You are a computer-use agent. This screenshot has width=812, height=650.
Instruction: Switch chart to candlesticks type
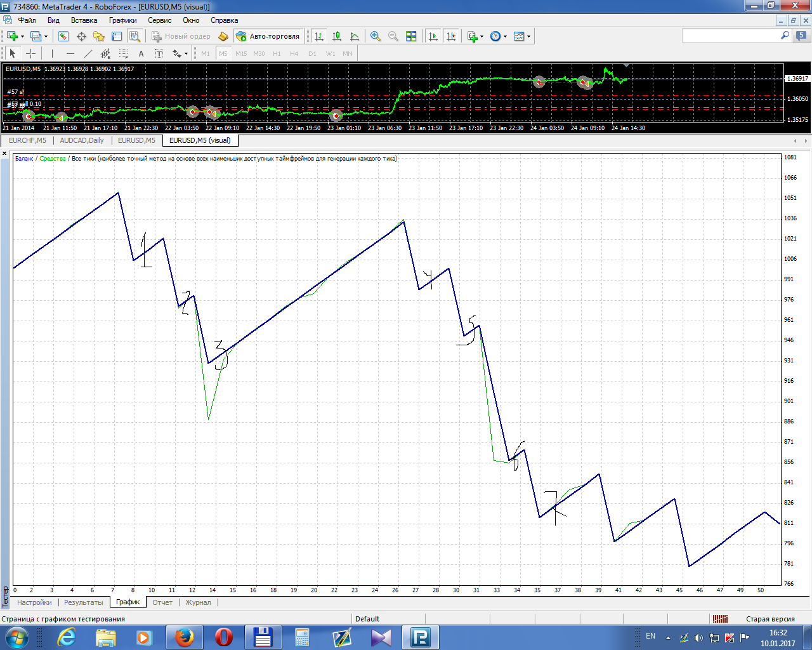pyautogui.click(x=337, y=36)
